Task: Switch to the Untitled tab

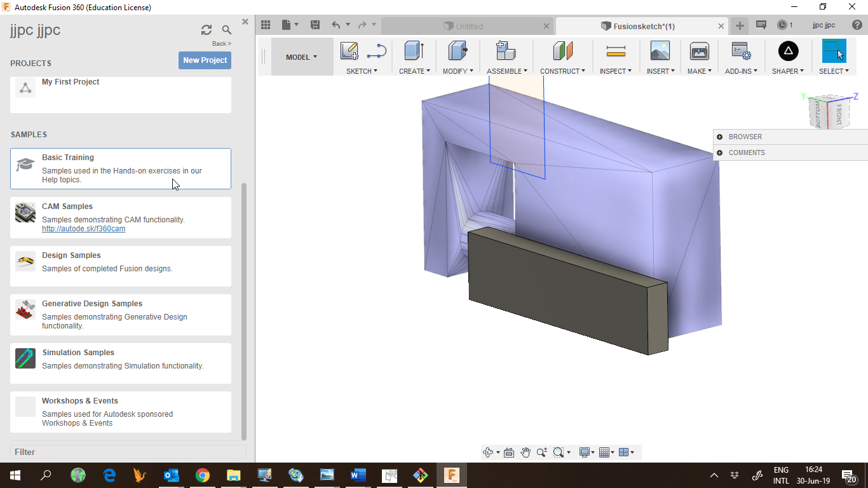Action: [x=467, y=26]
